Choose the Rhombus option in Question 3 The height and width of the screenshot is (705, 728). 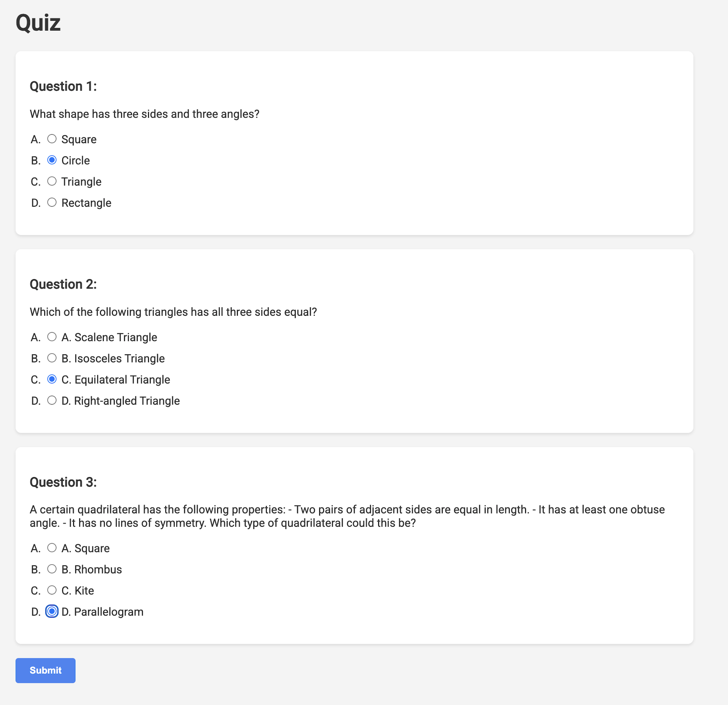(52, 569)
